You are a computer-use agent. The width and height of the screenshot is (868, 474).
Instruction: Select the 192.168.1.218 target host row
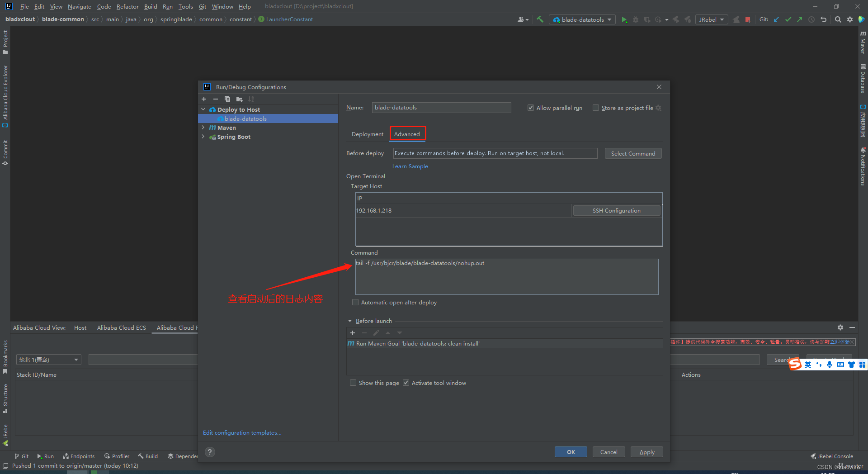[x=463, y=210]
